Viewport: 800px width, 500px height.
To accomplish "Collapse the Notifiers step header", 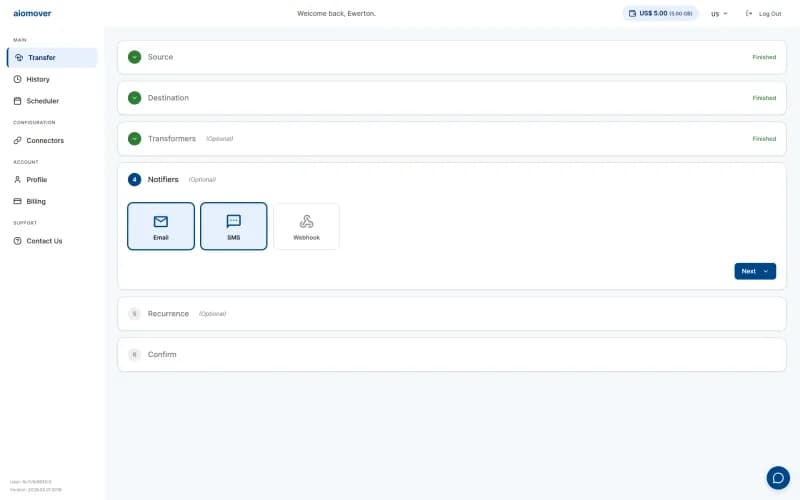I will 452,180.
